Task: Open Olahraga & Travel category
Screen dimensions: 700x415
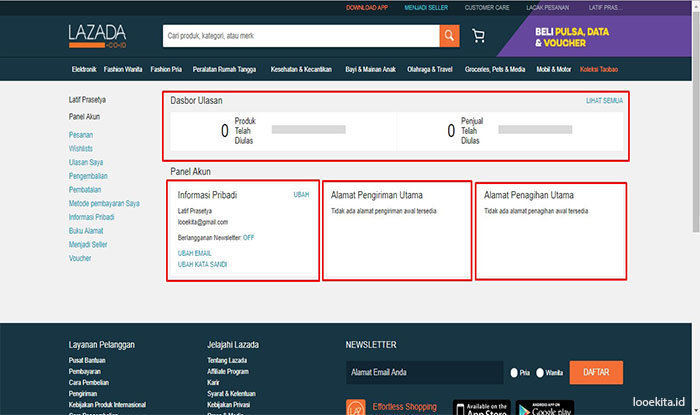Action: (x=429, y=69)
